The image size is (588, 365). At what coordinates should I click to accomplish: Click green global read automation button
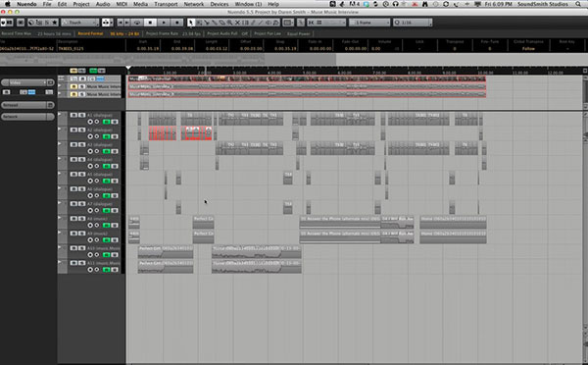point(93,71)
